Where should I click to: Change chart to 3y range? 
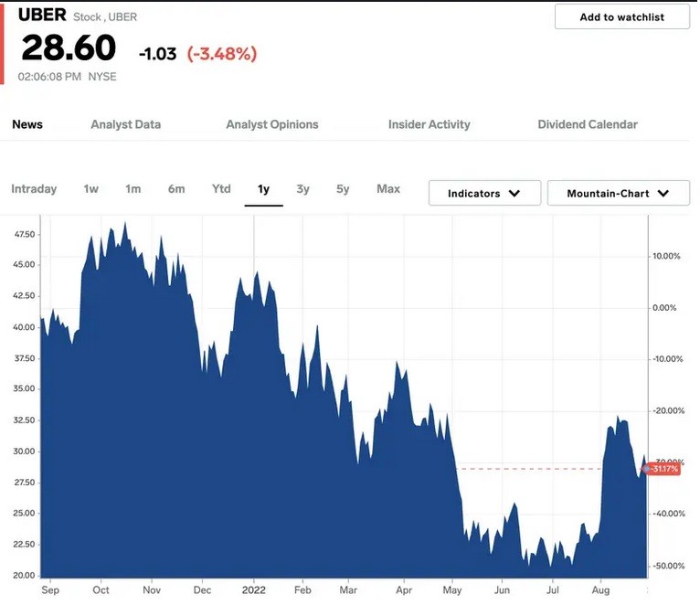tap(302, 189)
